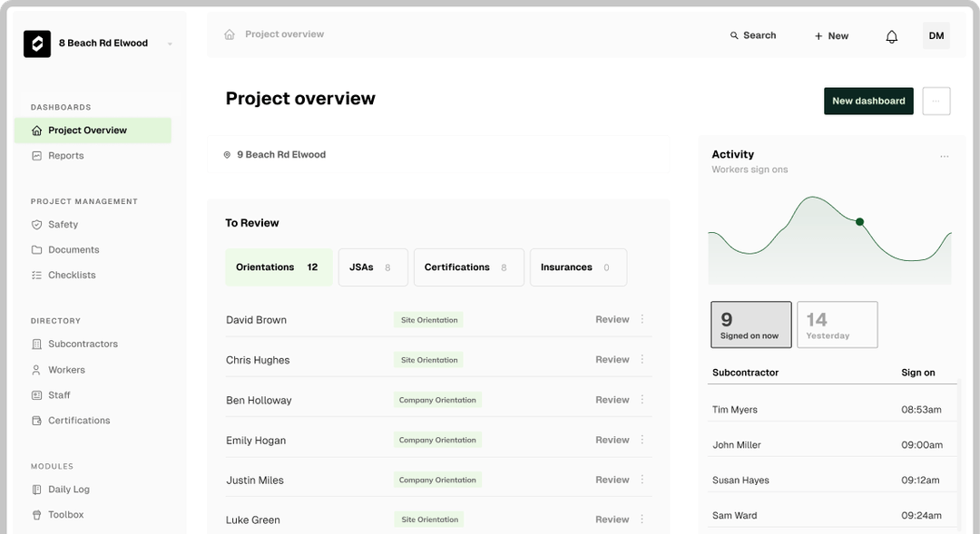Select the '14 Yesterday' sign-ons card

836,324
